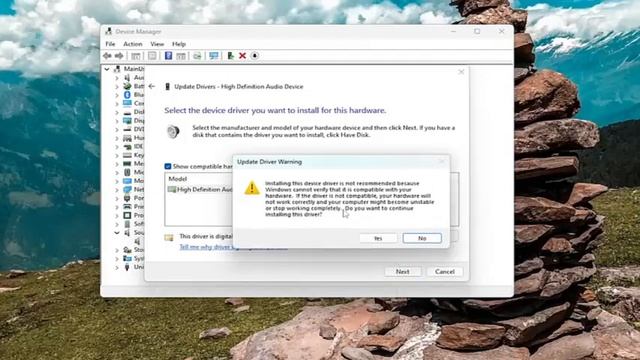Select the Human Interface Devices tree item
The height and width of the screenshot is (360, 640).
click(134, 138)
